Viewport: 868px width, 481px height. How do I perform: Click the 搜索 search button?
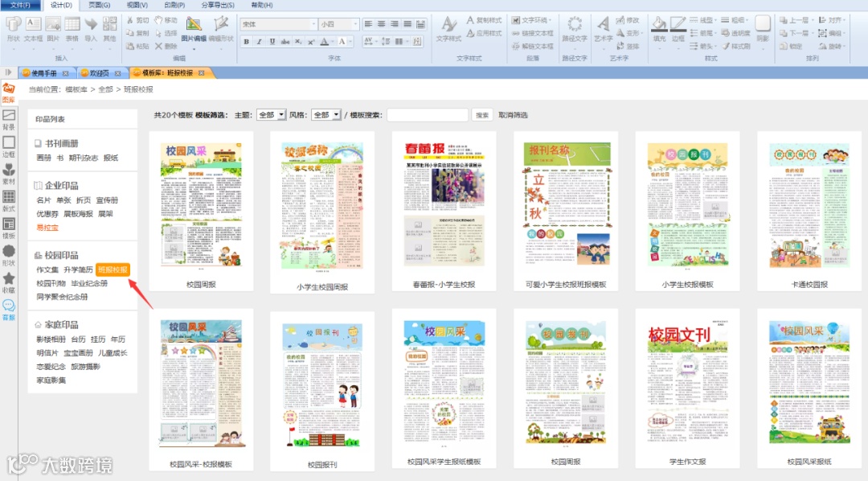(482, 115)
